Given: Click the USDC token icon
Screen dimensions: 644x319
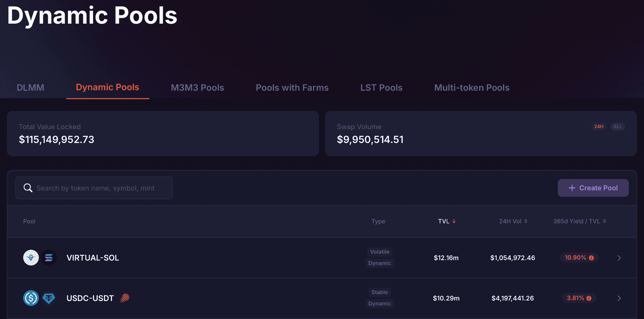Looking at the screenshot, I should coord(31,298).
